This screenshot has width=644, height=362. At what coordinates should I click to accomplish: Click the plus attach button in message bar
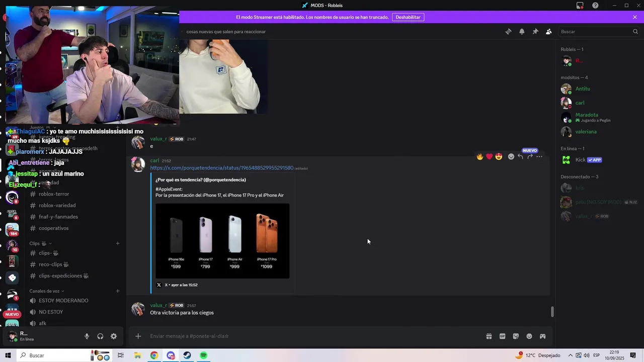click(138, 336)
